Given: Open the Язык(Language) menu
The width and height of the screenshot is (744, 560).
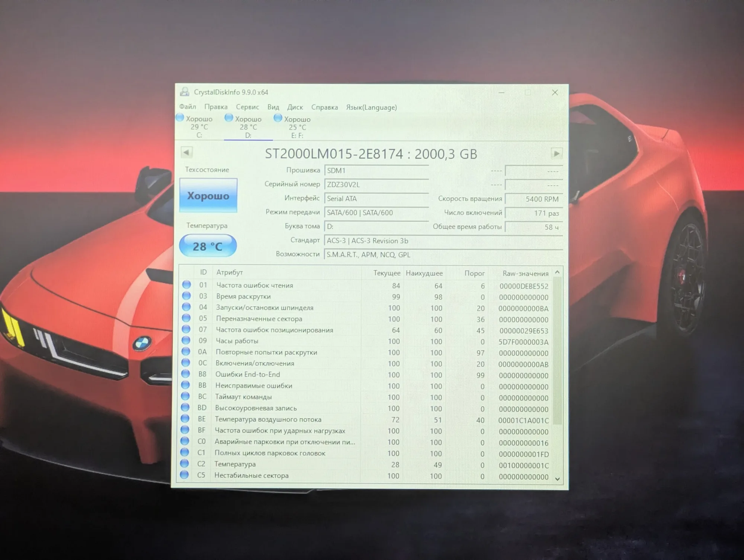Looking at the screenshot, I should tap(371, 107).
